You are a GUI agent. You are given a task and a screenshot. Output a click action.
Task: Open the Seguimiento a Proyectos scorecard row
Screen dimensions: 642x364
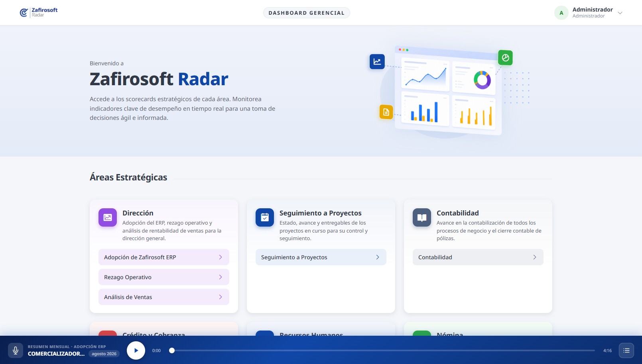tap(321, 257)
